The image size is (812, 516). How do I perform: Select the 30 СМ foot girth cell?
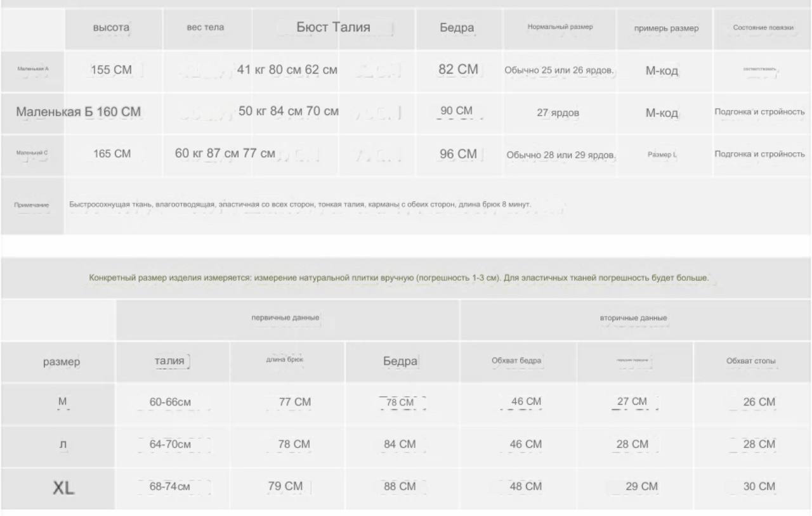point(759,487)
